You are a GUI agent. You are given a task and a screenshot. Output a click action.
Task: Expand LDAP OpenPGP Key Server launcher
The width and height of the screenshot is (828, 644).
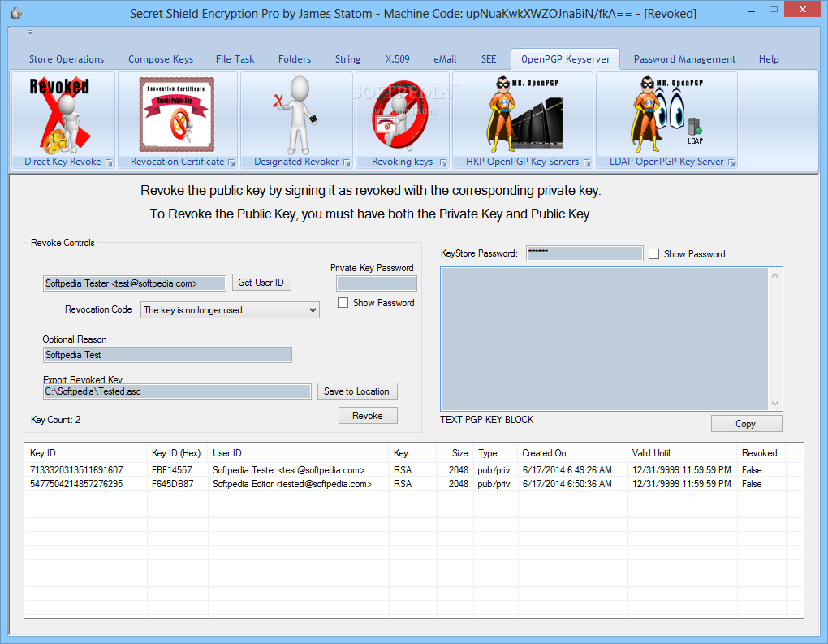731,162
